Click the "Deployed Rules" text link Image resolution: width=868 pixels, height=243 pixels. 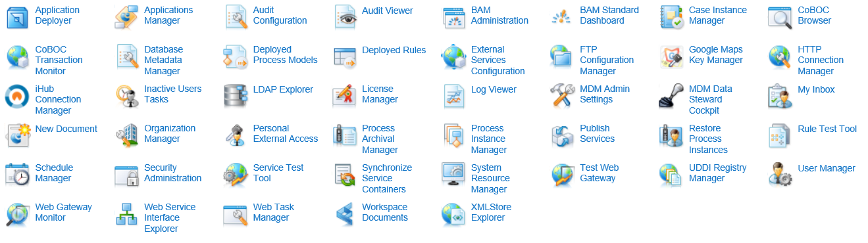[x=394, y=50]
